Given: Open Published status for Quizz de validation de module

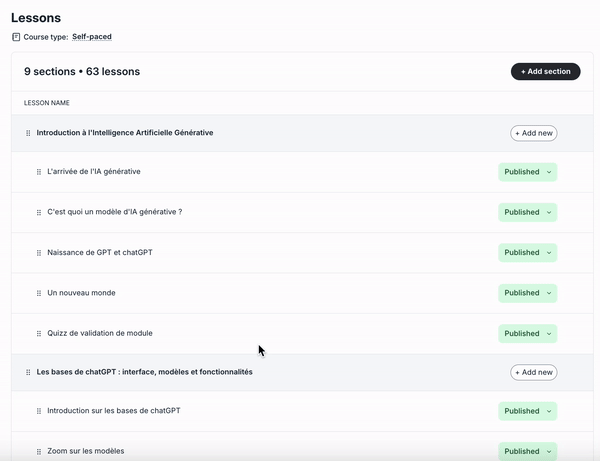Looking at the screenshot, I should (528, 334).
